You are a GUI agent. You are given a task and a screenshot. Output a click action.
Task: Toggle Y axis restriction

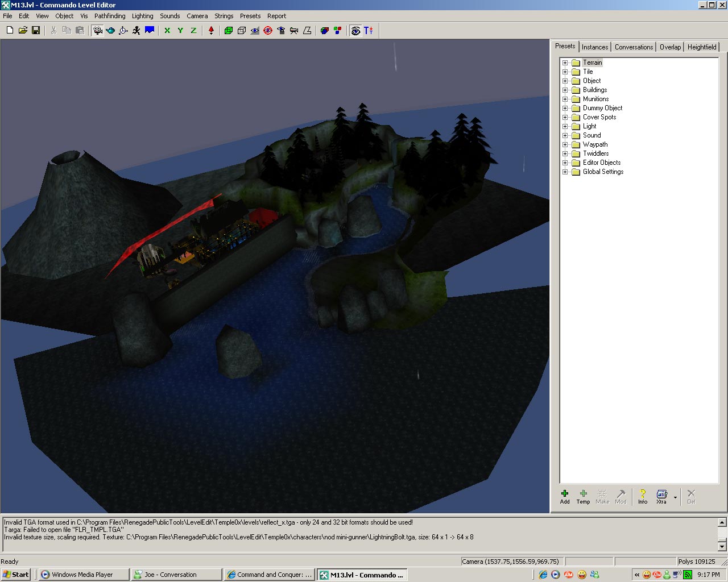180,31
